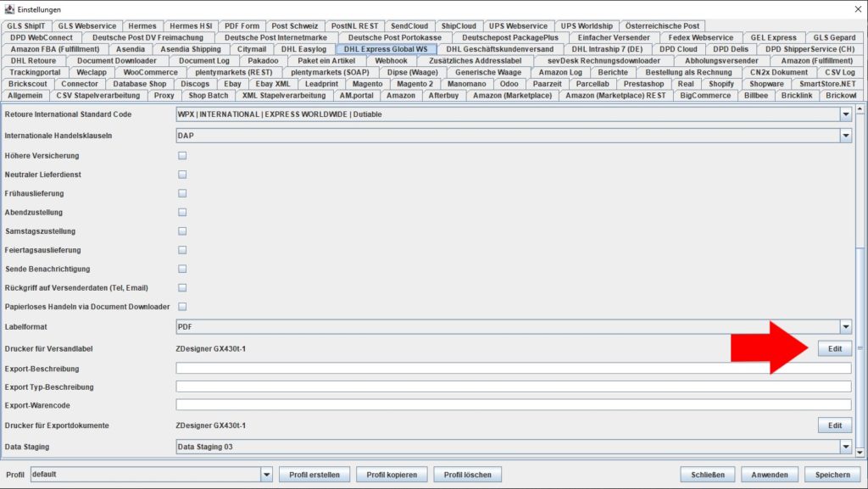Click ZDesigner GX430t-1 in the Exportdokumente row

click(x=211, y=425)
